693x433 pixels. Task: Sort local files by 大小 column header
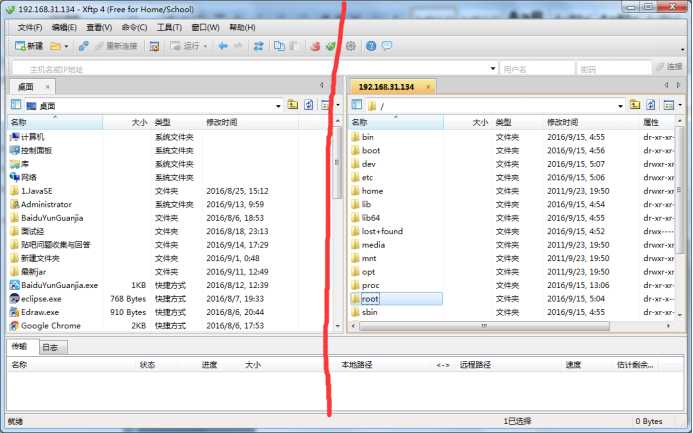127,122
